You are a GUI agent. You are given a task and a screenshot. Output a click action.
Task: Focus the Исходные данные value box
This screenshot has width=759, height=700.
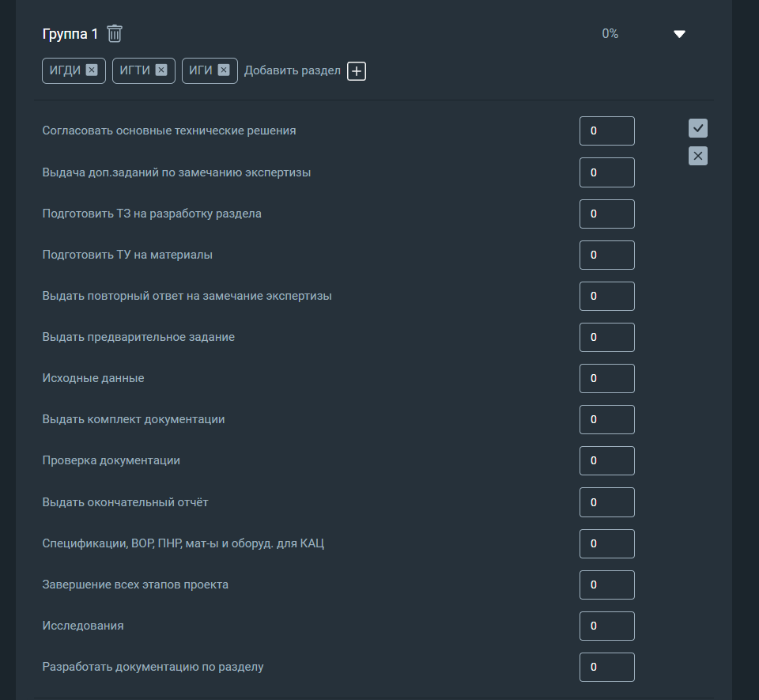tap(607, 379)
